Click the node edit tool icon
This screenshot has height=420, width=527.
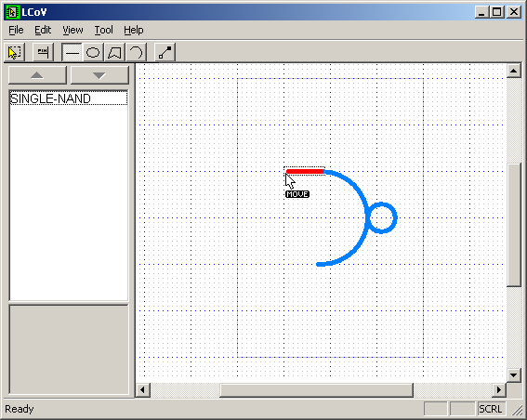(165, 52)
